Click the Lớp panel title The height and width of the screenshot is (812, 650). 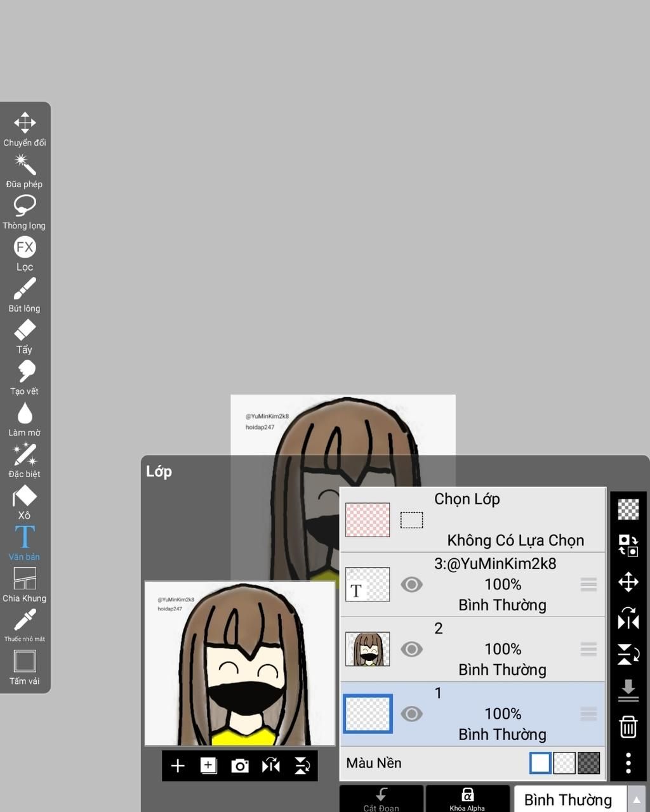[x=159, y=471]
